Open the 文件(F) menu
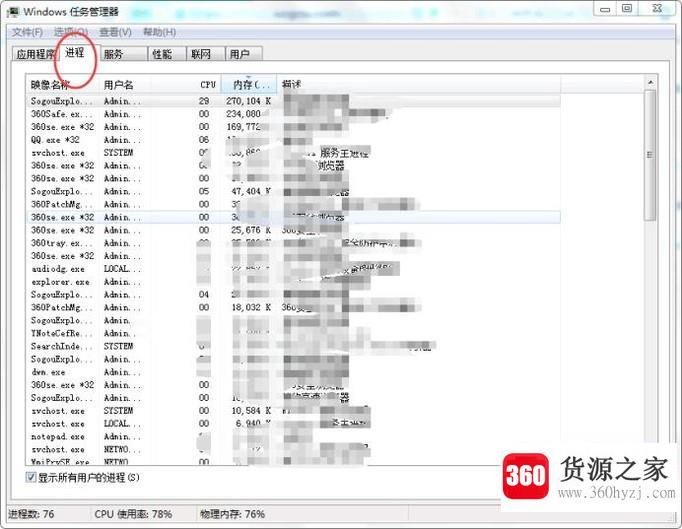The height and width of the screenshot is (529, 682). click(x=27, y=32)
